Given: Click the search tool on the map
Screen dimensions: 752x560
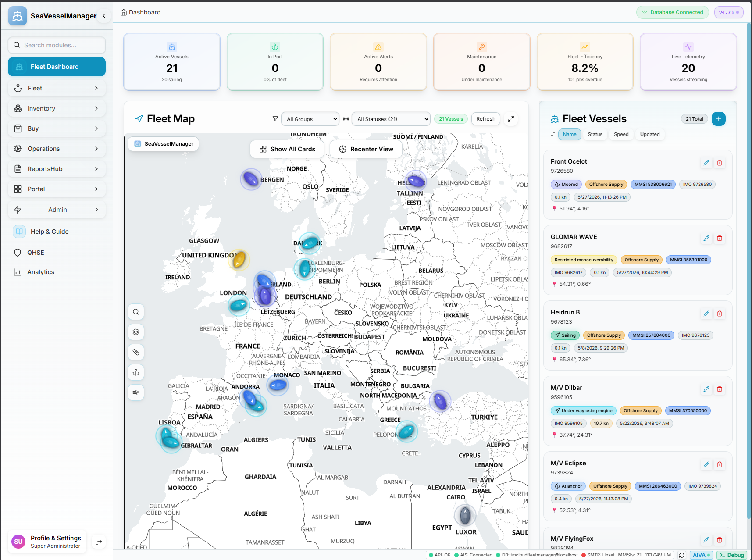Looking at the screenshot, I should [x=136, y=312].
